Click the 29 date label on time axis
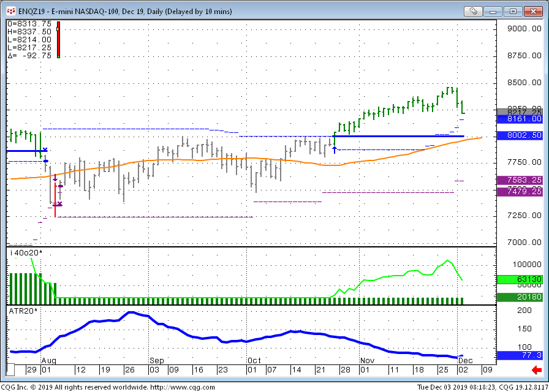Image resolution: width=549 pixels, height=392 pixels. click(x=32, y=369)
